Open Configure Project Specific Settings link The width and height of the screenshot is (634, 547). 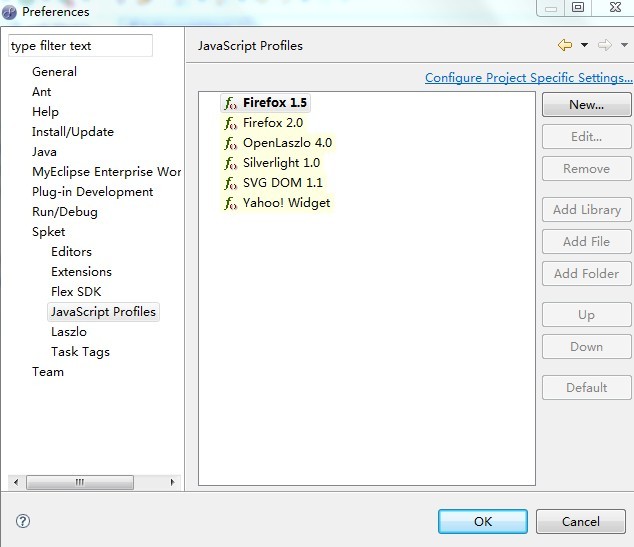(x=528, y=78)
